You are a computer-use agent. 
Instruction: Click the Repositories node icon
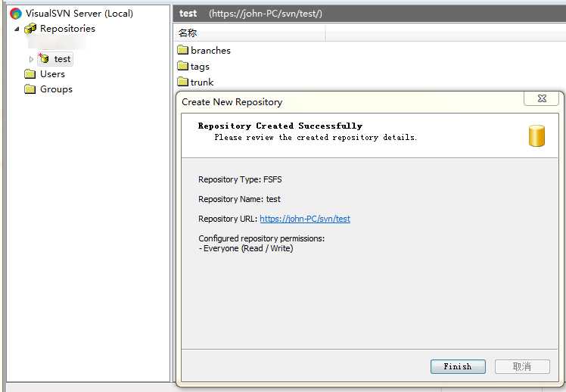(30, 29)
